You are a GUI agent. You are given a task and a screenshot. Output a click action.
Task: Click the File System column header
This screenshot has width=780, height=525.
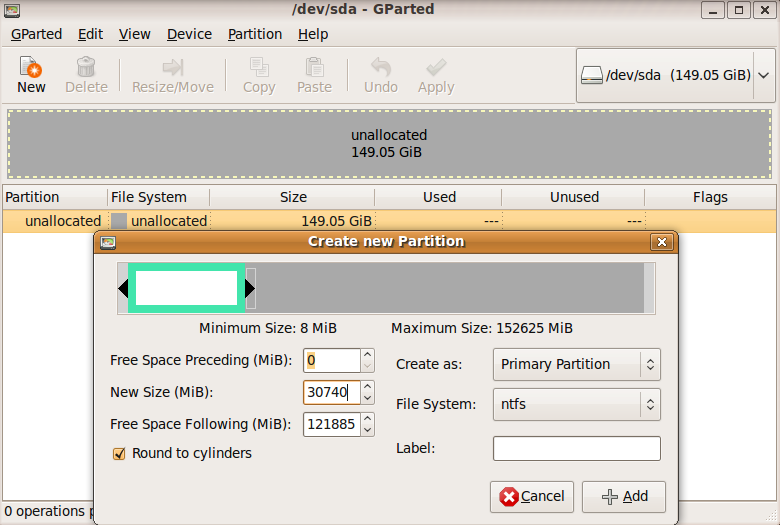[159, 198]
